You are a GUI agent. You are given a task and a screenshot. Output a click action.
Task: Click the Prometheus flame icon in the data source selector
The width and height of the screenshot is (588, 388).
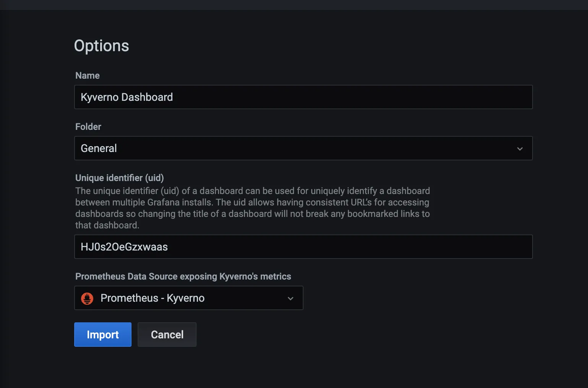click(87, 298)
